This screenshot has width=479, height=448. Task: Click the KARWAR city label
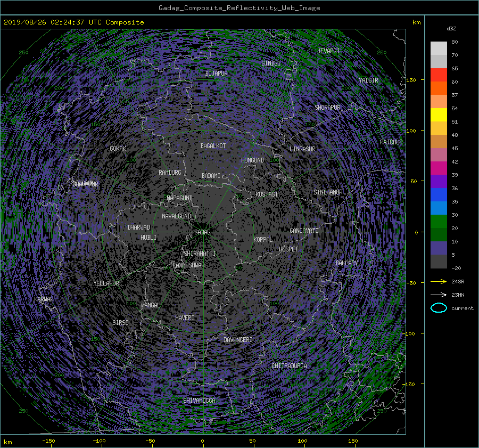point(44,299)
